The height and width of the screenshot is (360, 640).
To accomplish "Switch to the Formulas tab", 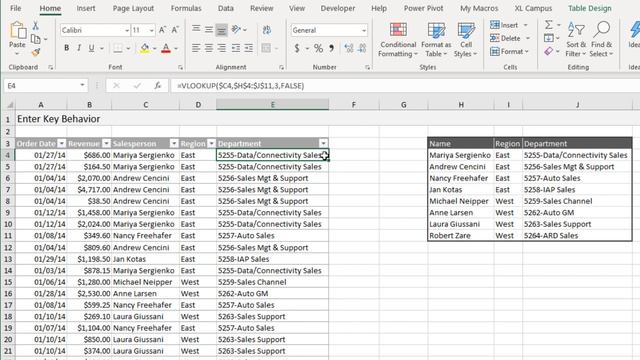I will tap(186, 8).
